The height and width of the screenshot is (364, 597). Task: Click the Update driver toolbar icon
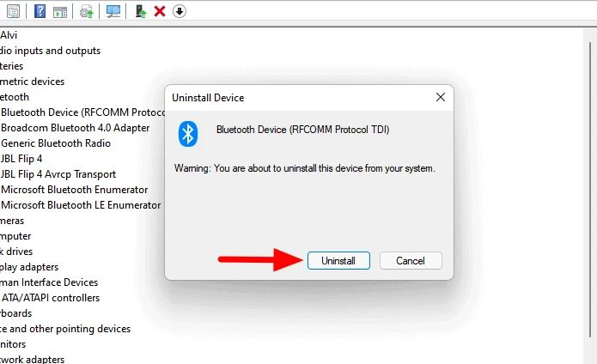click(x=87, y=11)
